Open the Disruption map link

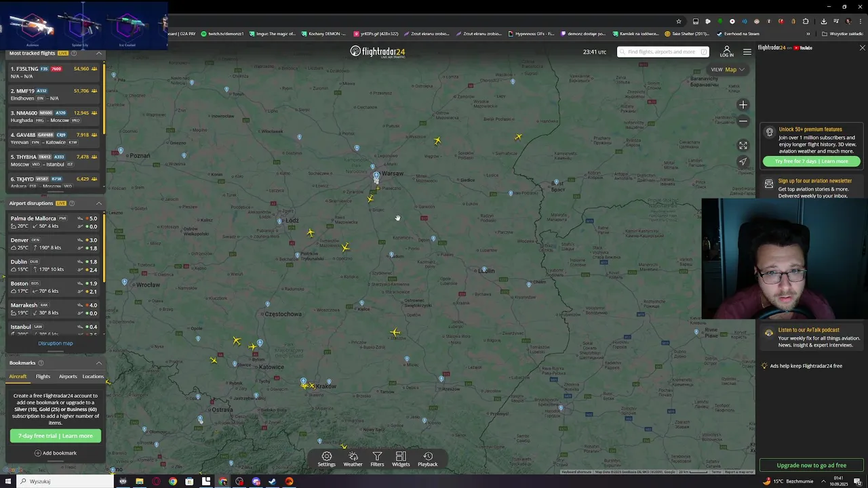click(56, 343)
